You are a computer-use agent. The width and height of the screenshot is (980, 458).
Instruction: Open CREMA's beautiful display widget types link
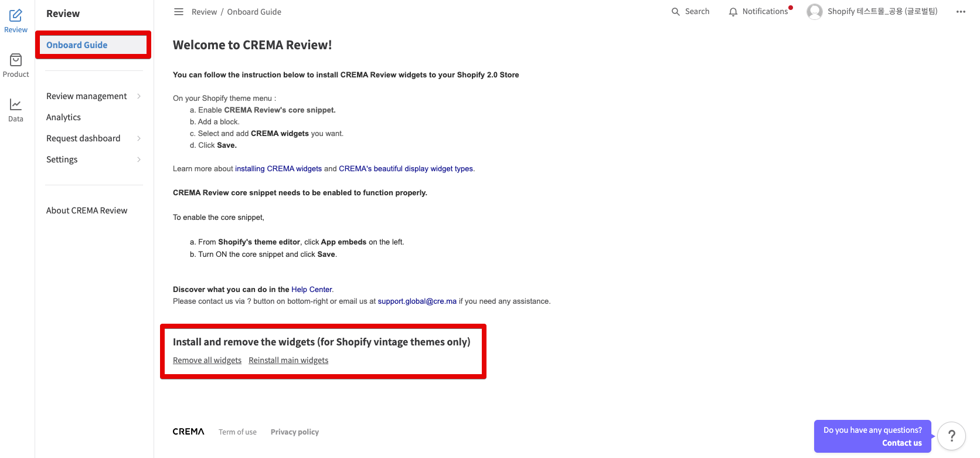(x=406, y=169)
